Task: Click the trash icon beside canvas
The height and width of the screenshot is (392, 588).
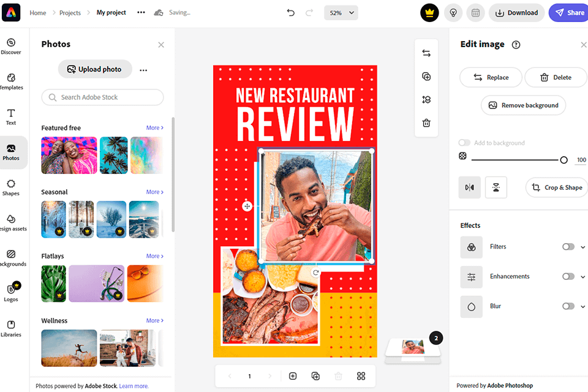Action: click(x=426, y=123)
